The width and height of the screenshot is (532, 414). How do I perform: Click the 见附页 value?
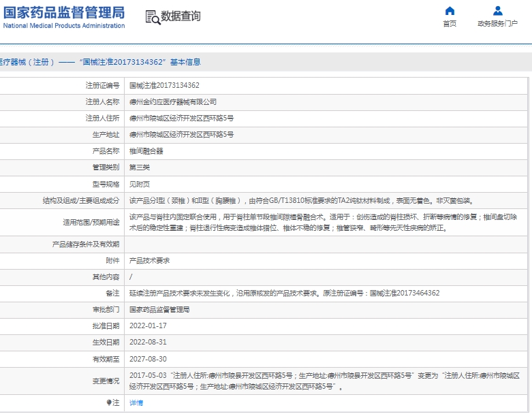(140, 184)
